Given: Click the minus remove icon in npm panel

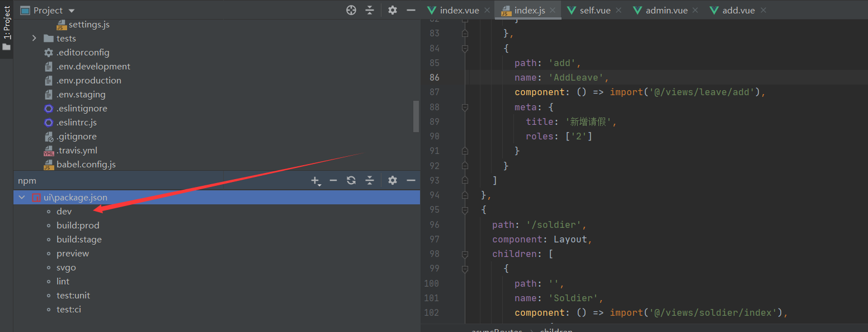Looking at the screenshot, I should pyautogui.click(x=333, y=180).
